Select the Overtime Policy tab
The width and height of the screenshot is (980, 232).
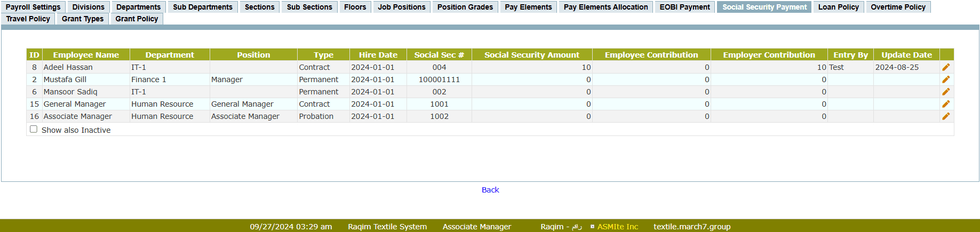tap(898, 7)
